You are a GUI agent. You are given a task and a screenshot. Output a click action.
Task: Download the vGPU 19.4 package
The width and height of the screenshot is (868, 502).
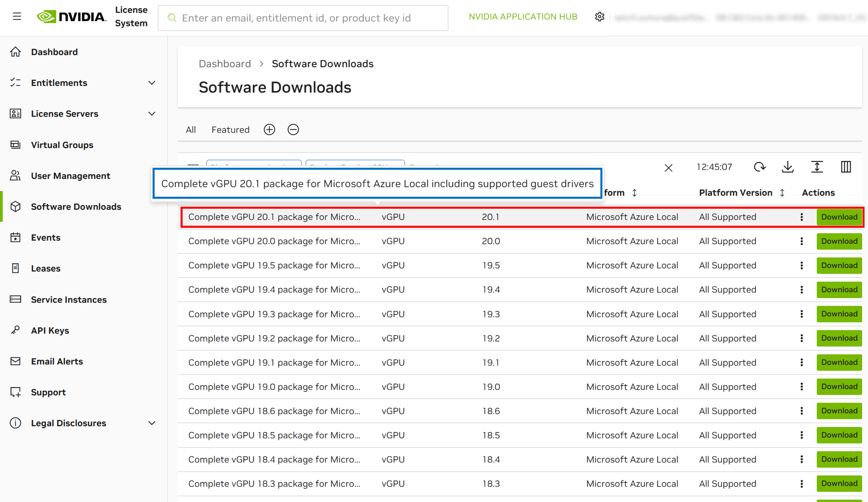839,290
